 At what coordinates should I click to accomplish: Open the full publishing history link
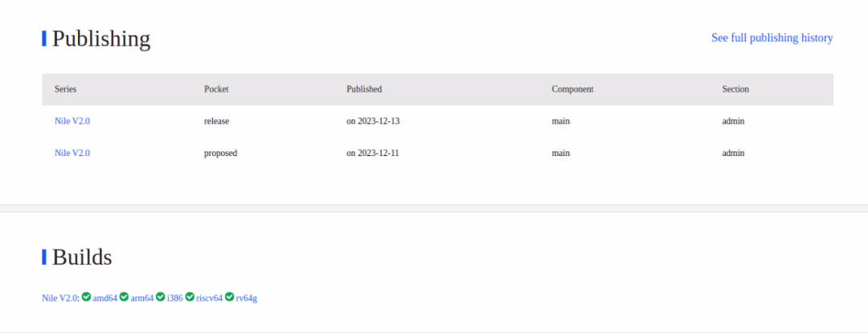tap(772, 38)
